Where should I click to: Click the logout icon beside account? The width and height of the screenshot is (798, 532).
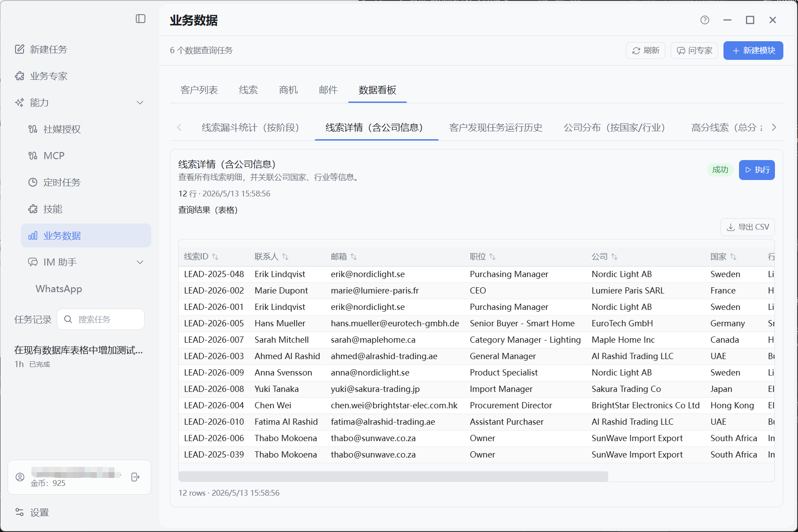136,477
